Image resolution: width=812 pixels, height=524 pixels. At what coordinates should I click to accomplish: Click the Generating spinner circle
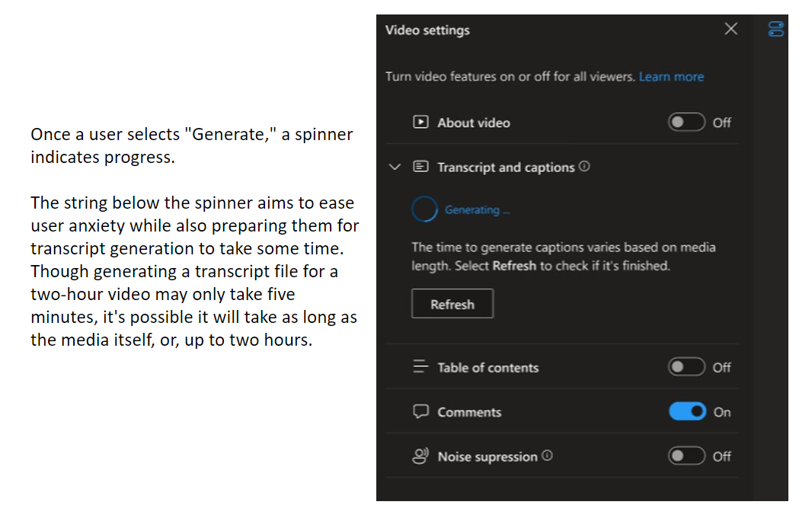(x=424, y=209)
